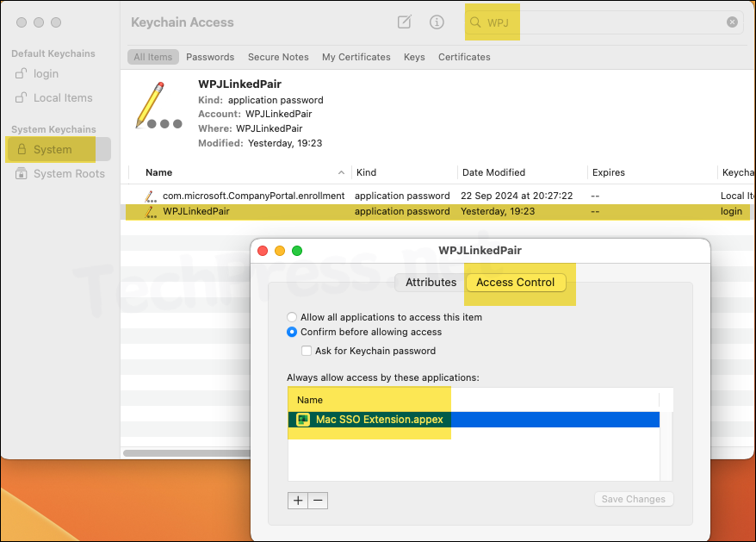Enable Ask for Keychain password
Screen dimensions: 756x542
[307, 351]
